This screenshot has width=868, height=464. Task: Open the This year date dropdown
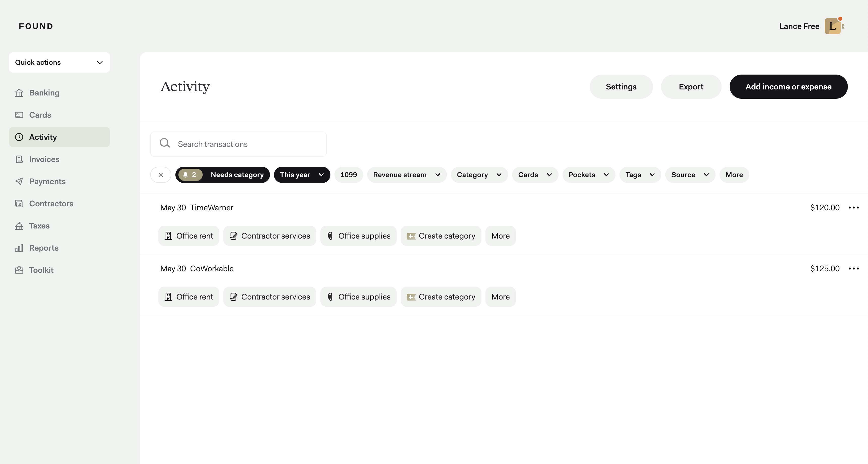coord(302,175)
